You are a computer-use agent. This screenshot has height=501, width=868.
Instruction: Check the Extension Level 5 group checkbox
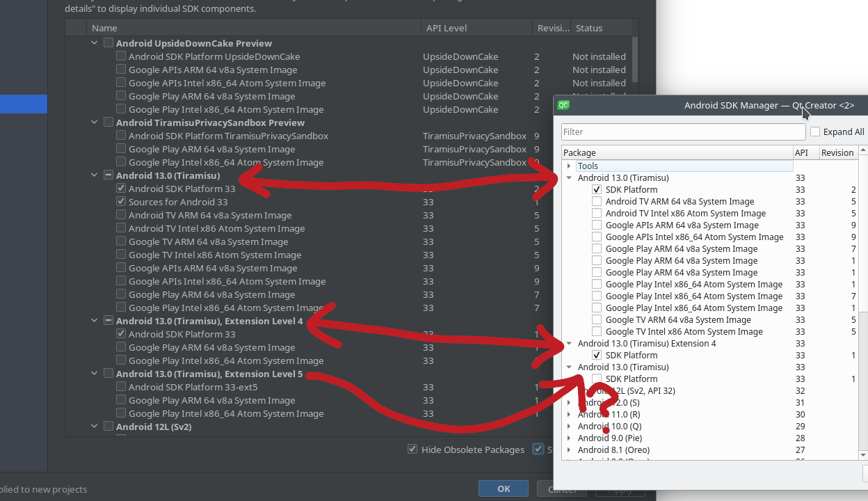point(108,374)
